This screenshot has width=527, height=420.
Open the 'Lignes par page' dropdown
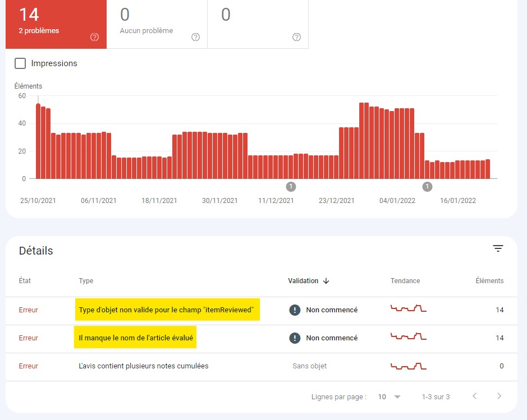pyautogui.click(x=389, y=396)
